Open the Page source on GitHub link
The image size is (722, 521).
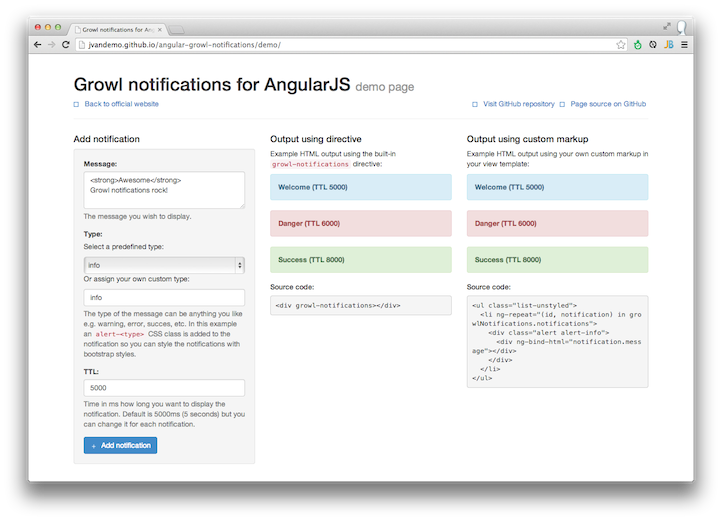(x=608, y=104)
